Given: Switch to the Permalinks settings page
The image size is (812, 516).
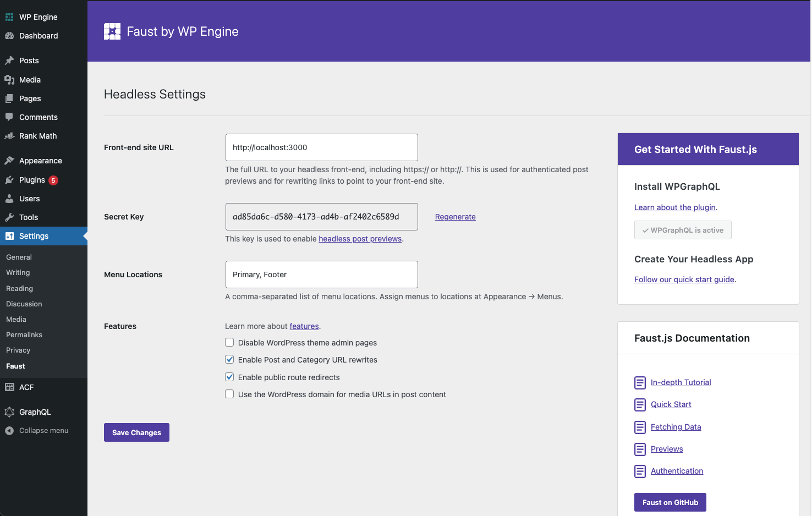Looking at the screenshot, I should pos(24,334).
